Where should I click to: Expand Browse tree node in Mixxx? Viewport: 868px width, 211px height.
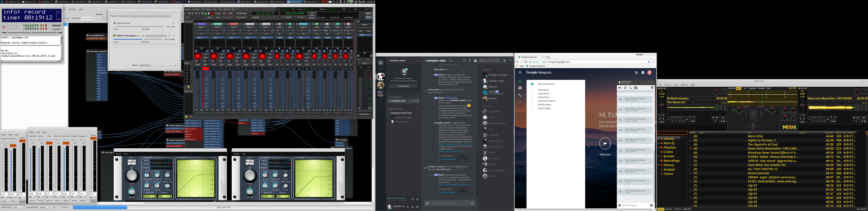coord(658,157)
